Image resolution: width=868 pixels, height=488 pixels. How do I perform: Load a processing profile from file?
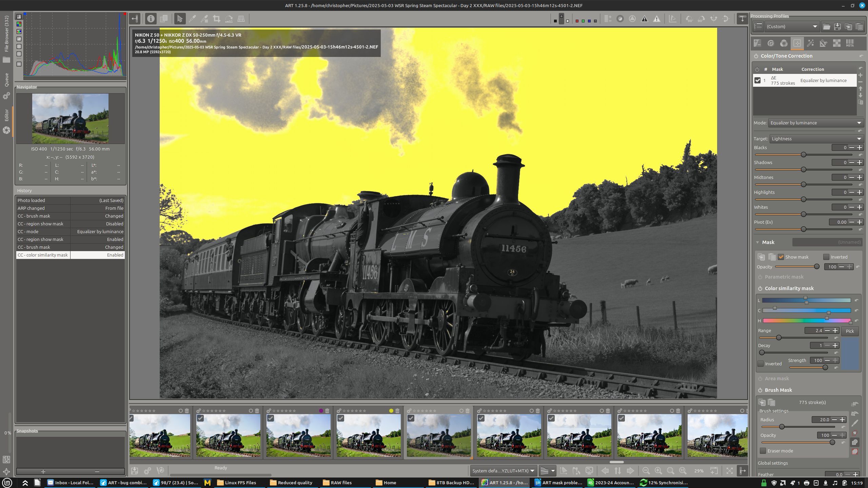[x=827, y=26]
